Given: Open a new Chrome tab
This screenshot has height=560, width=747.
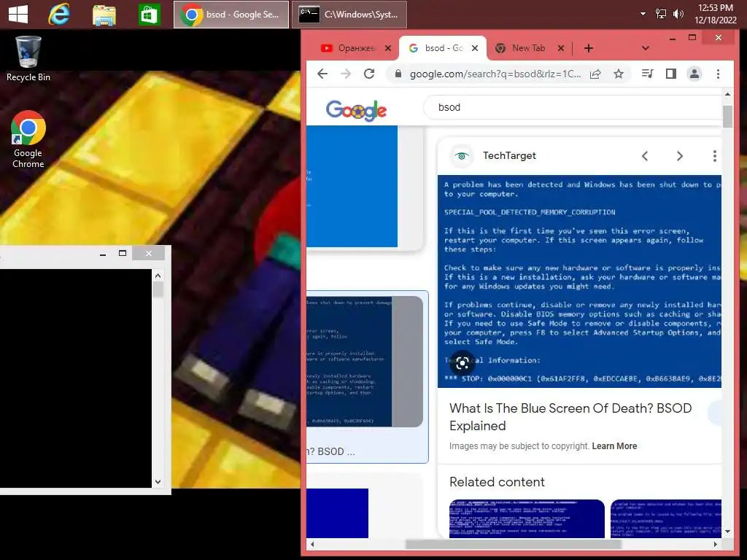Looking at the screenshot, I should (x=589, y=48).
